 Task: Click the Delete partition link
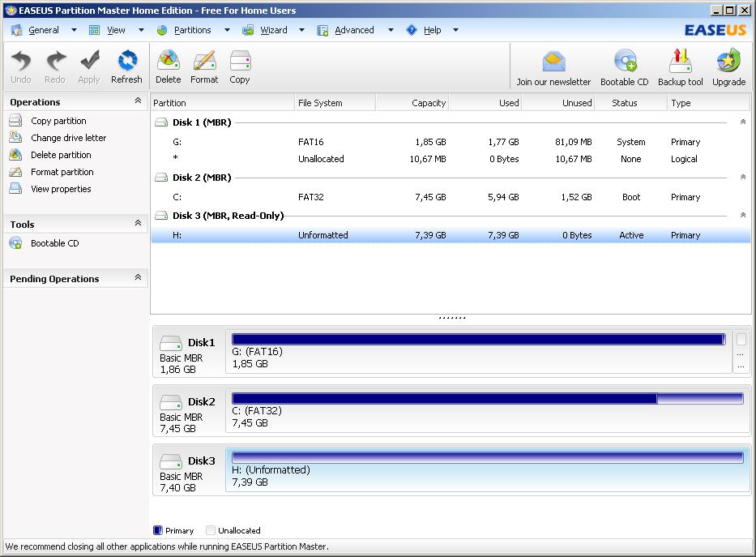[x=61, y=155]
